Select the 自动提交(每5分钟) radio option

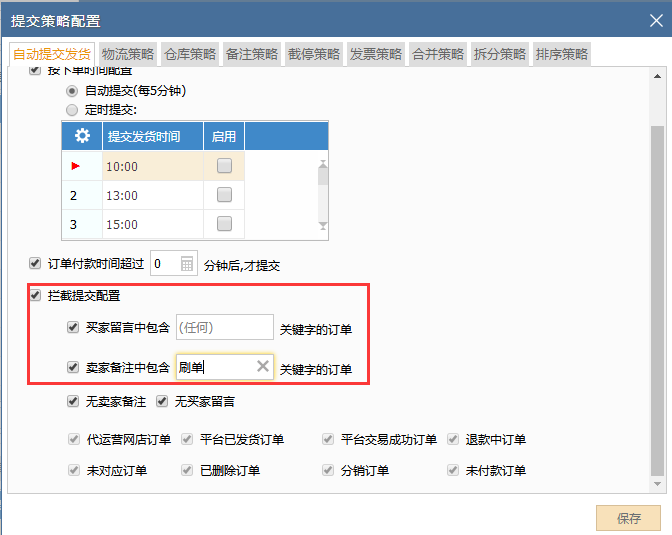(71, 90)
